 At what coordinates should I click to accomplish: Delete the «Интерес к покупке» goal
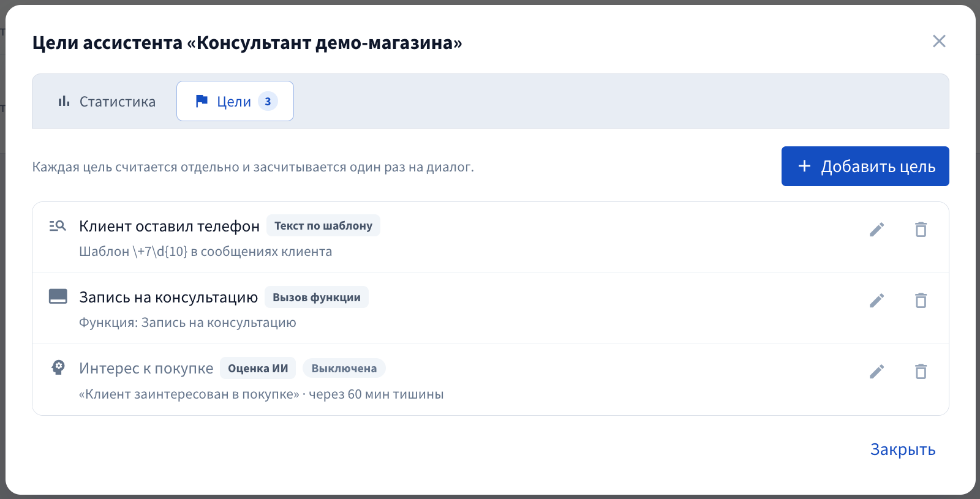(921, 372)
